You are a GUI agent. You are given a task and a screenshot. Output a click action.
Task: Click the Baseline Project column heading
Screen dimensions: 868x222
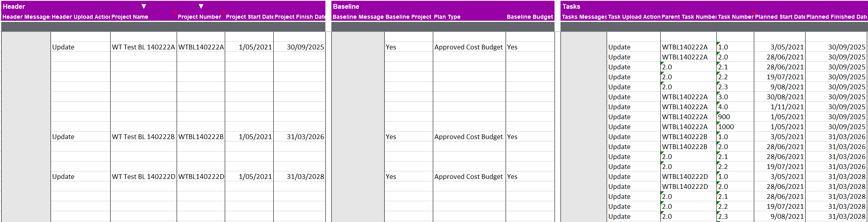[408, 17]
